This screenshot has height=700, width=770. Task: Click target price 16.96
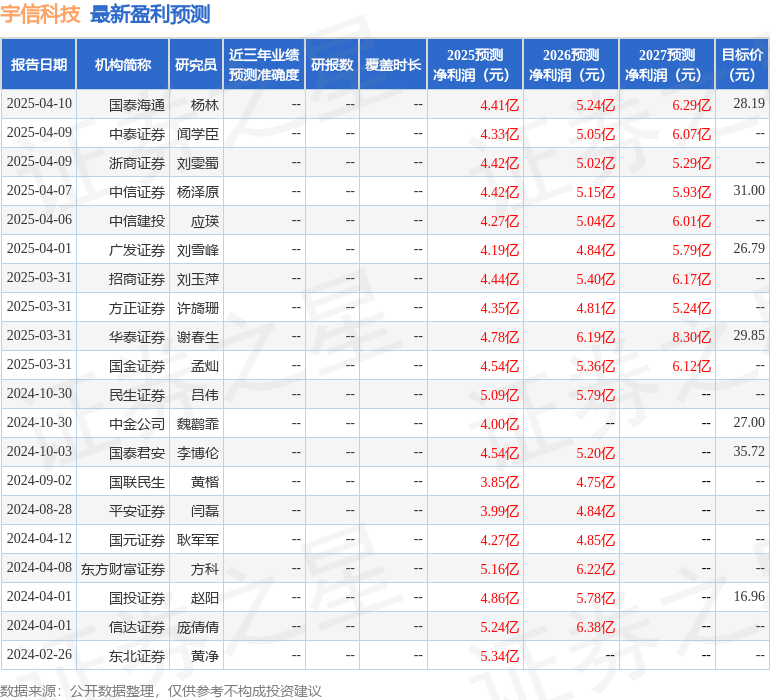(x=749, y=596)
